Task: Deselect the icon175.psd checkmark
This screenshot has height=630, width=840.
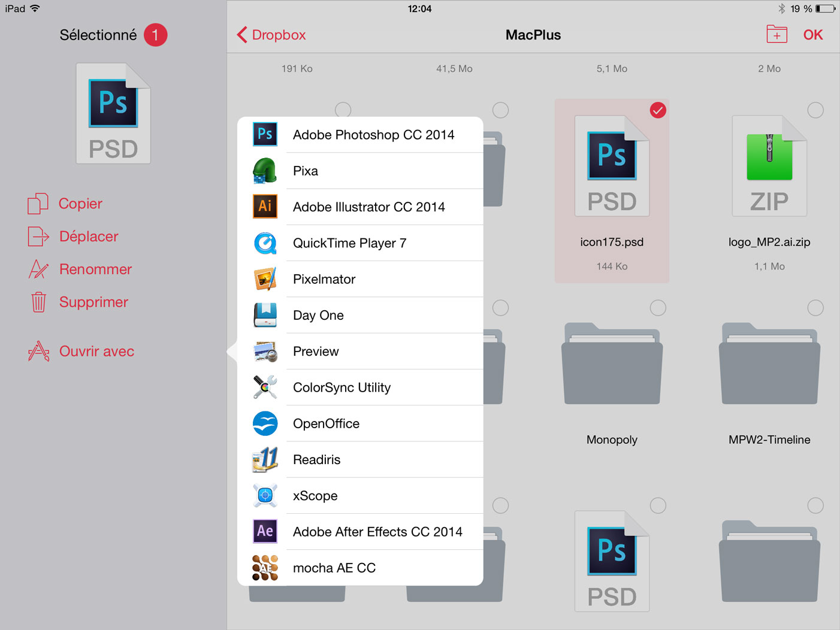Action: [x=658, y=110]
